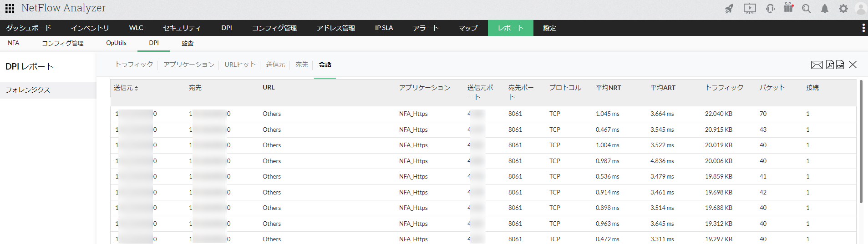Click the headset support icon
The width and height of the screenshot is (868, 244).
pyautogui.click(x=770, y=9)
